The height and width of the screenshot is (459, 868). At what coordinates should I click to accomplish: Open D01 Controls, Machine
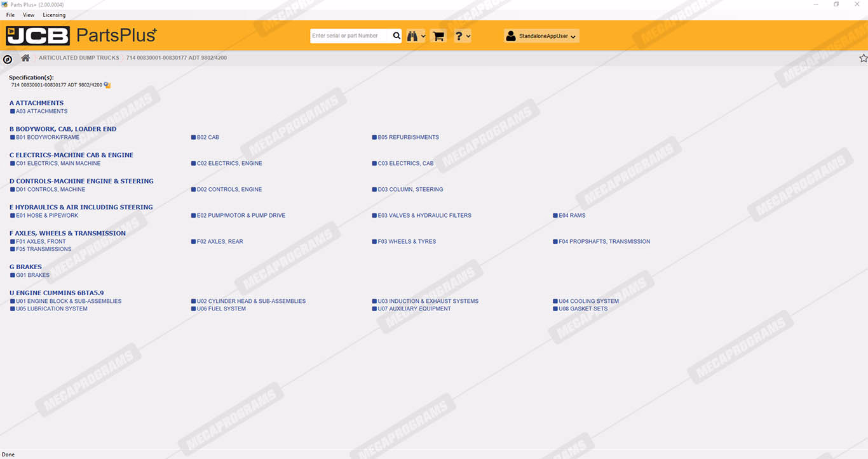(x=48, y=189)
